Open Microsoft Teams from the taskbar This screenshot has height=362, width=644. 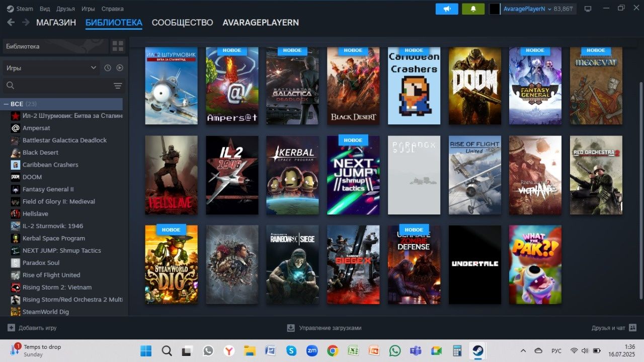416,350
